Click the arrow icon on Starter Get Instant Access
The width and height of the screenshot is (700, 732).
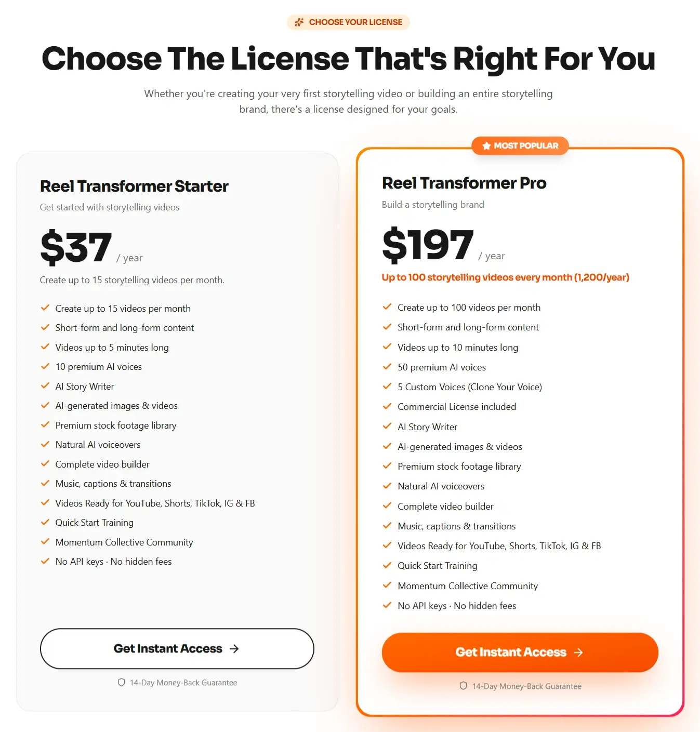(234, 648)
